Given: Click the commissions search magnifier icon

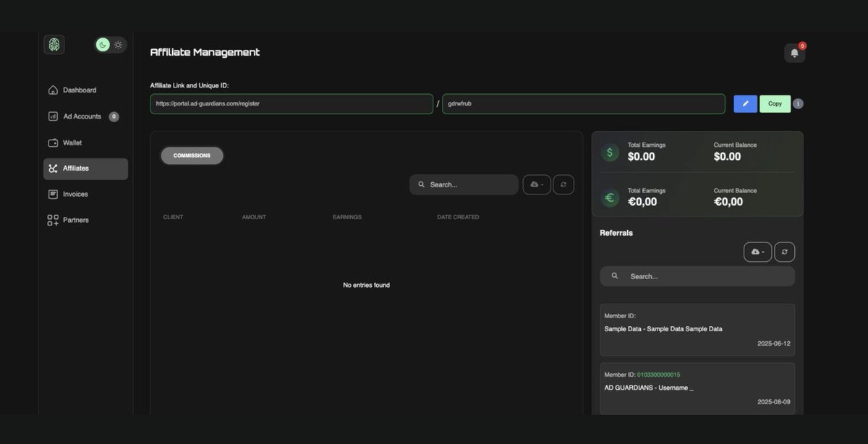Looking at the screenshot, I should pyautogui.click(x=422, y=184).
